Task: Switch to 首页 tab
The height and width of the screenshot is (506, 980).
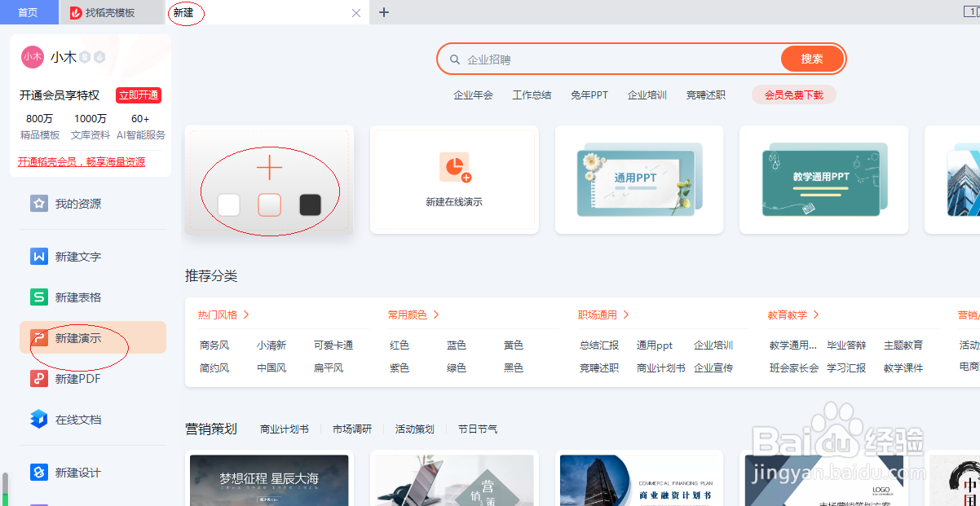Action: coord(29,12)
